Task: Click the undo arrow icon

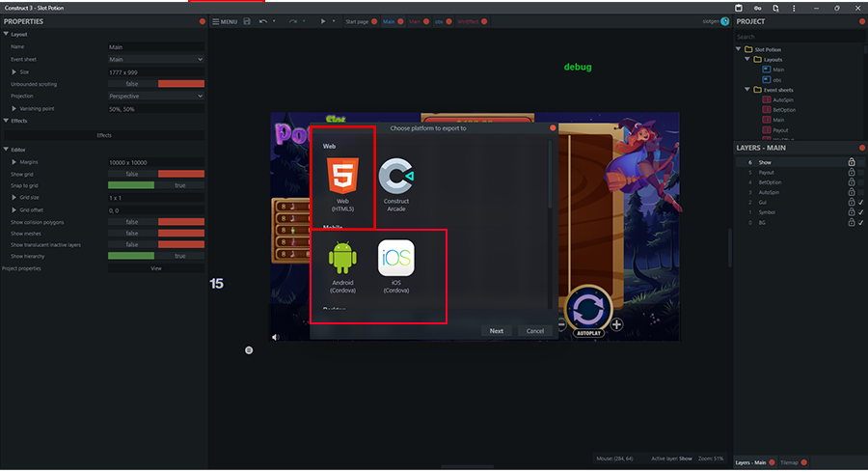Action: pyautogui.click(x=263, y=21)
